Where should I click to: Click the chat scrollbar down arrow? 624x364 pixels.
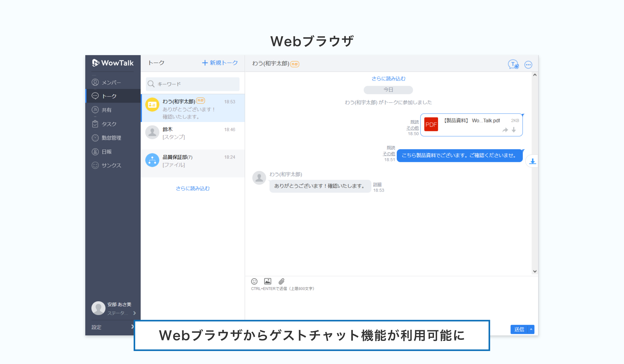(535, 271)
